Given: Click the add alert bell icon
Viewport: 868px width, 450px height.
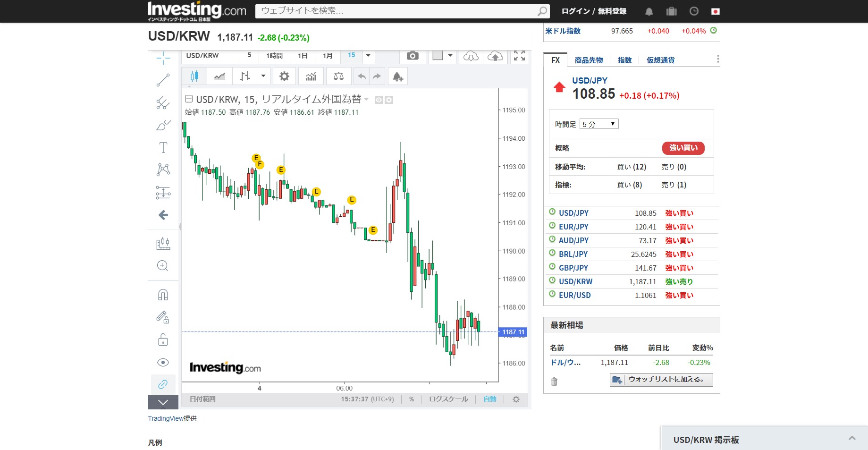Looking at the screenshot, I should click(397, 76).
